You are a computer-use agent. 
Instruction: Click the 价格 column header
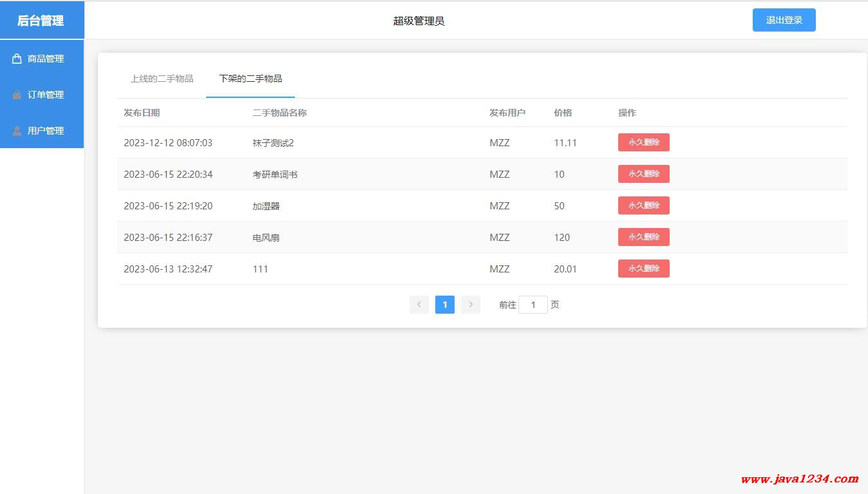point(563,113)
